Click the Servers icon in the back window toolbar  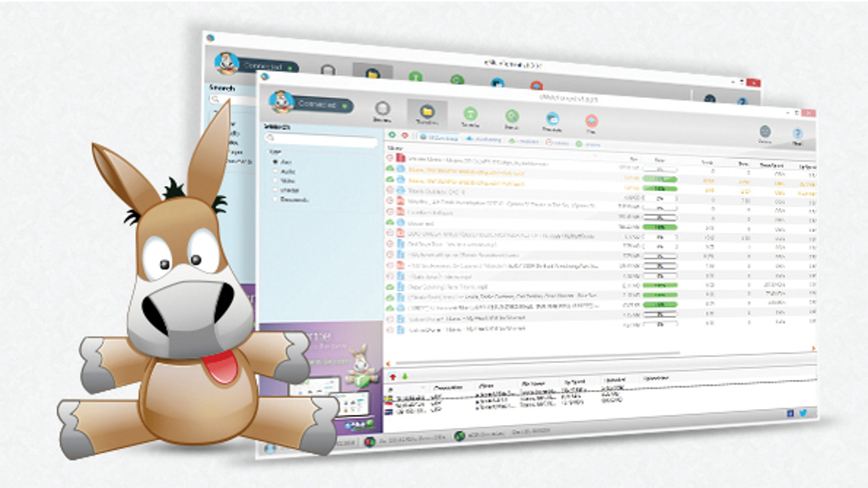tap(328, 71)
